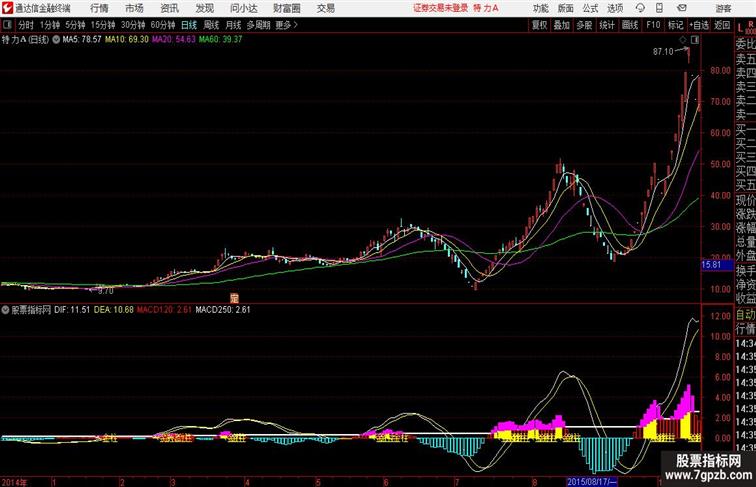Image resolution: width=756 pixels, height=487 pixels.
Task: Click the 通达信 red logo icon
Action: pos(7,8)
